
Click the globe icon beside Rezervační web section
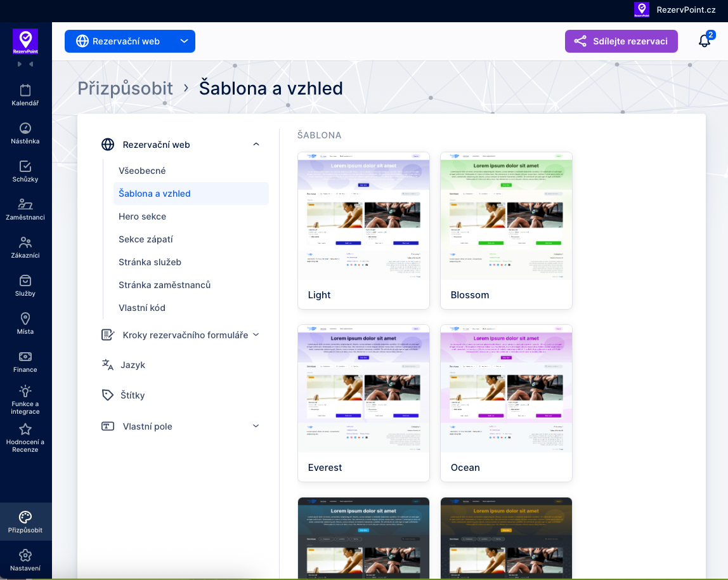click(x=108, y=145)
